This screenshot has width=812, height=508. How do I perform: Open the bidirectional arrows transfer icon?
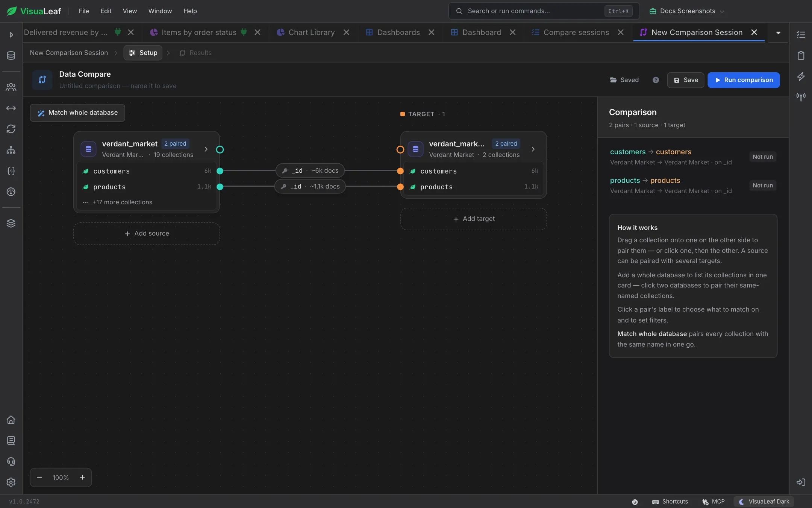point(11,108)
